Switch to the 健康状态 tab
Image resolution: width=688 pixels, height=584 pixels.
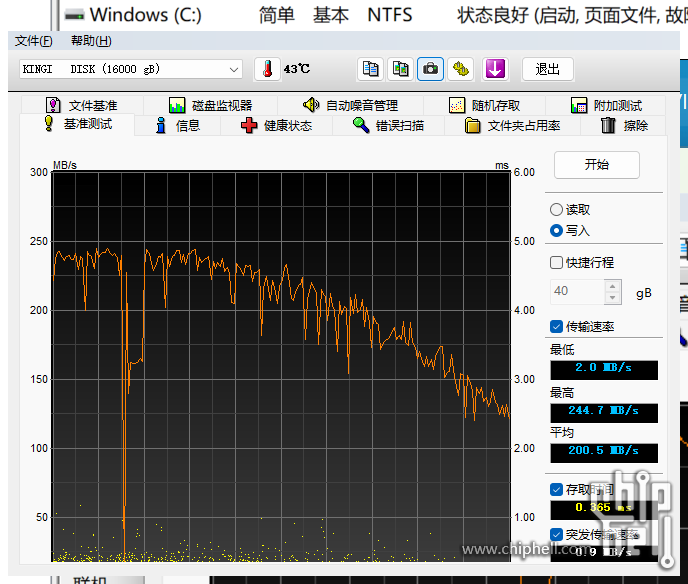[x=276, y=125]
